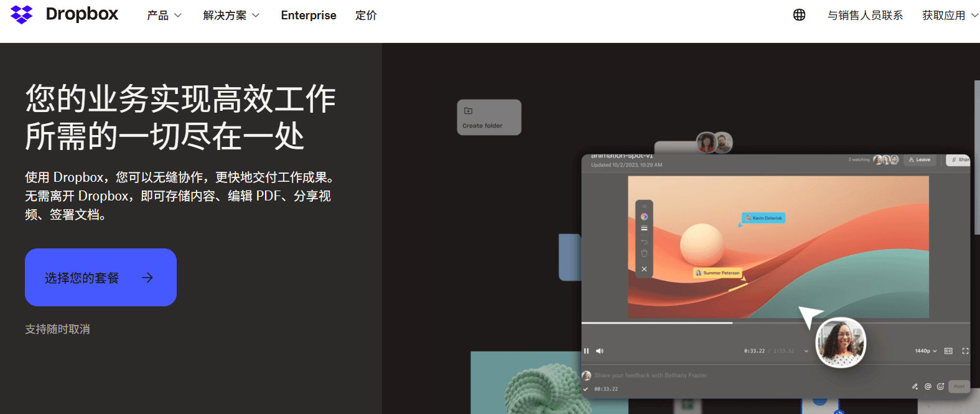Click the feedback comment input field
Screen dimensions: 980x414
tap(650, 375)
